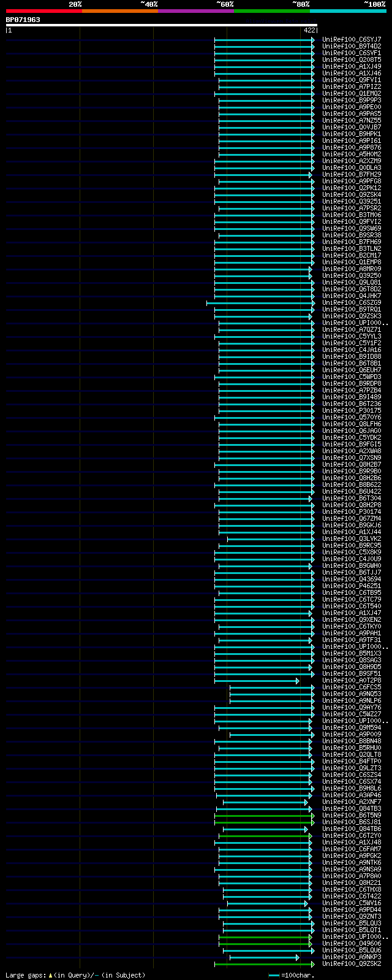The image size is (392, 980).
Task: Select hit label UniRef100_B2CM17
Action: tap(352, 255)
